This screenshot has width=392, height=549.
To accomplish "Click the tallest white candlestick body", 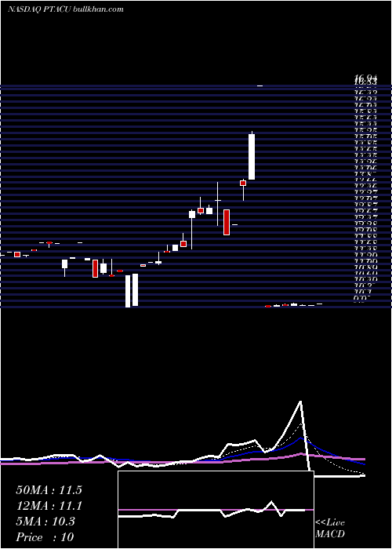I will tap(252, 157).
